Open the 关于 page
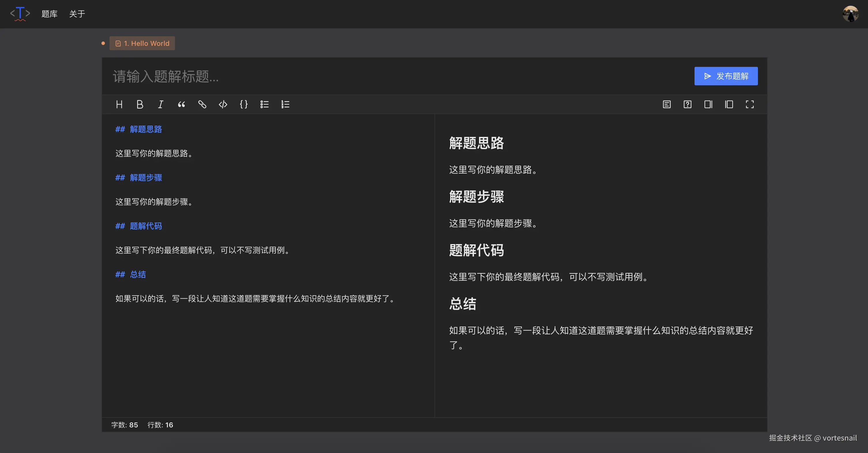This screenshot has width=868, height=453. (x=77, y=14)
